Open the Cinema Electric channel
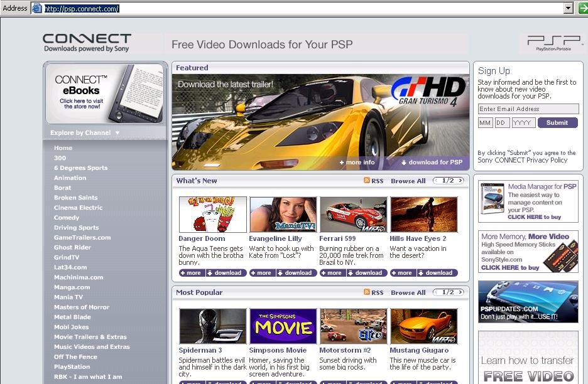 [78, 208]
